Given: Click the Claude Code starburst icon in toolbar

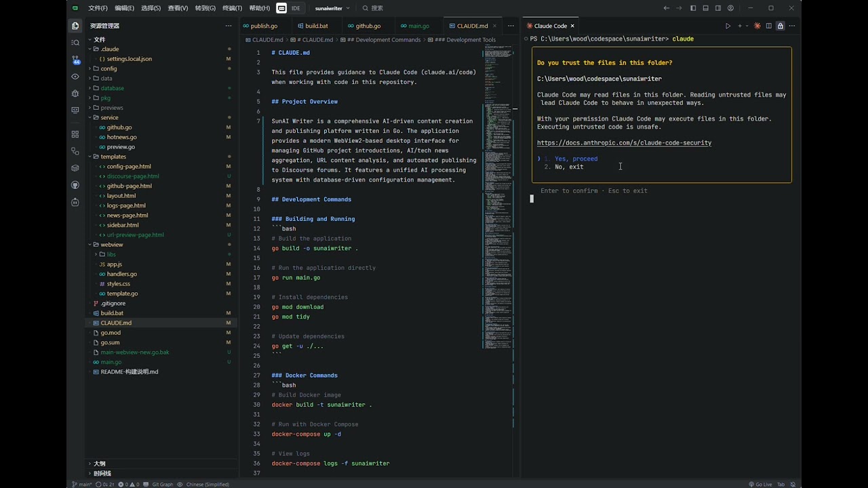Looking at the screenshot, I should [757, 26].
